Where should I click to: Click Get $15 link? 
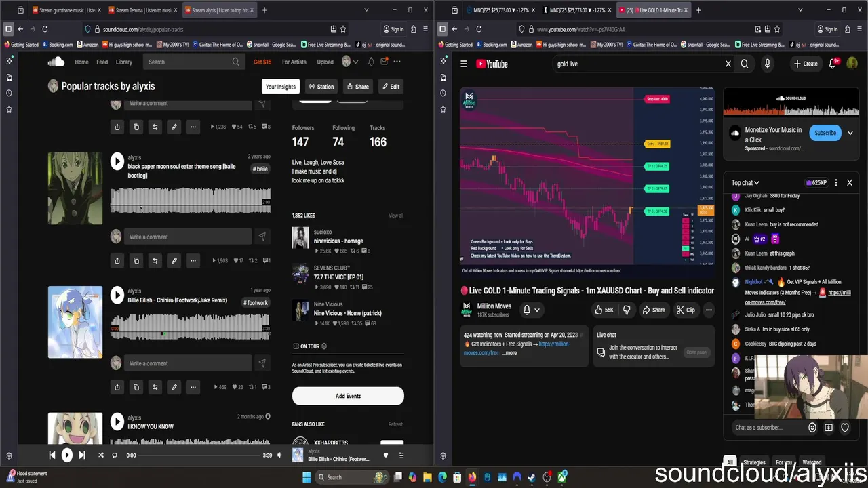click(262, 62)
